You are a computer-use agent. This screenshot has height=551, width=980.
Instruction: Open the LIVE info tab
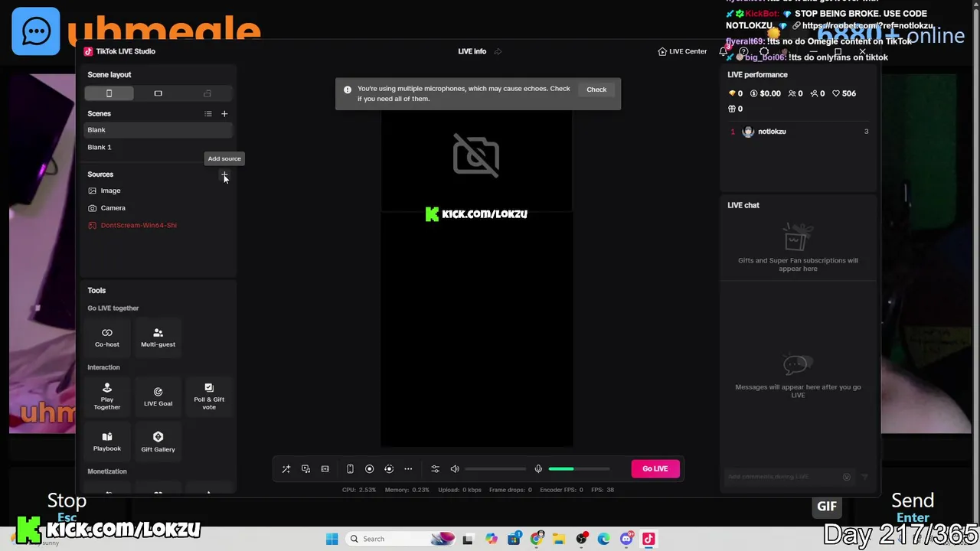coord(472,51)
